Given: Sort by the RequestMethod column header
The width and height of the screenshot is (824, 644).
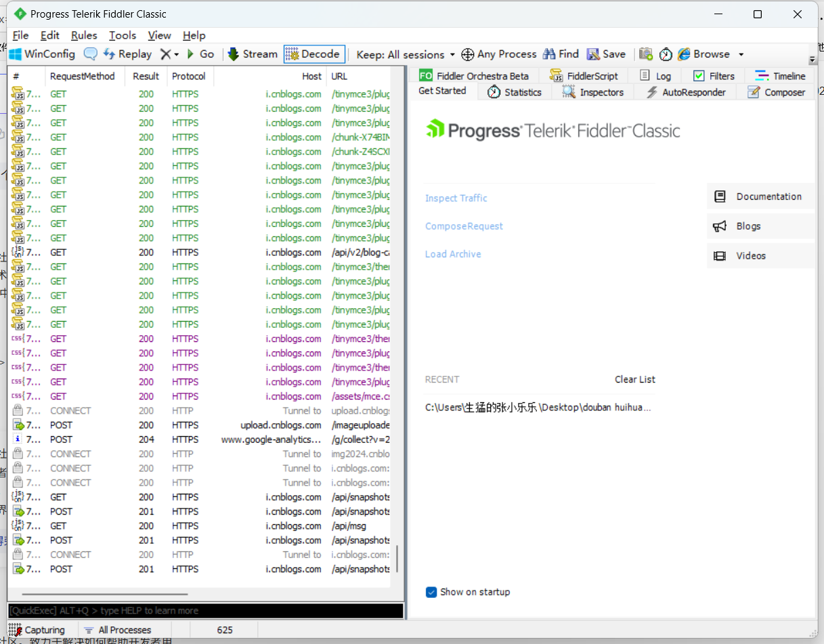Looking at the screenshot, I should pyautogui.click(x=85, y=76).
